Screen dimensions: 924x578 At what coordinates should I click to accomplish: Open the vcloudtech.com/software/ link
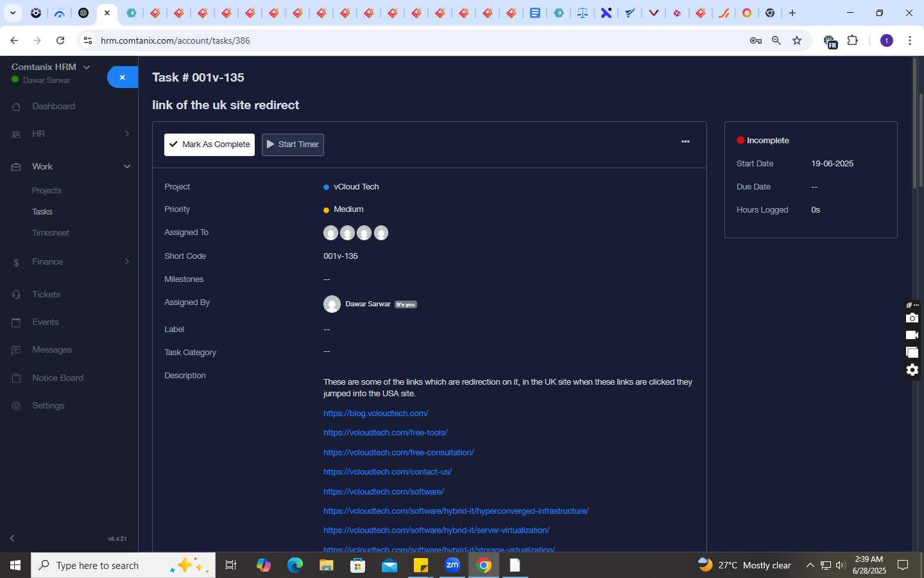tap(384, 492)
